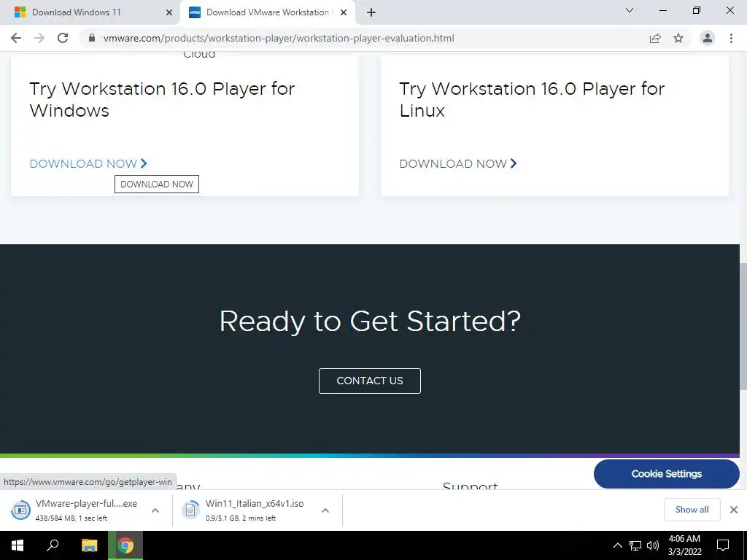Go back using browser back arrow

tap(16, 38)
